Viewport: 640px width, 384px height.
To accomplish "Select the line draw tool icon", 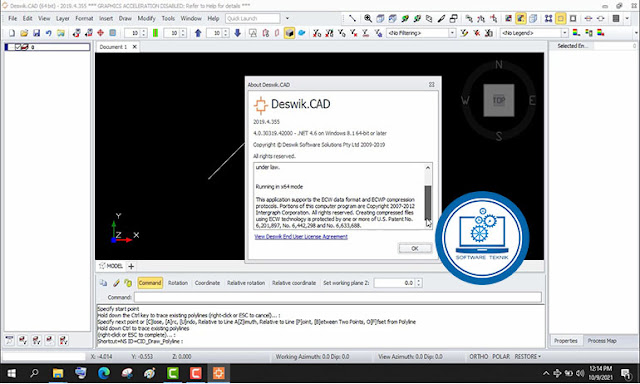I will (352, 18).
